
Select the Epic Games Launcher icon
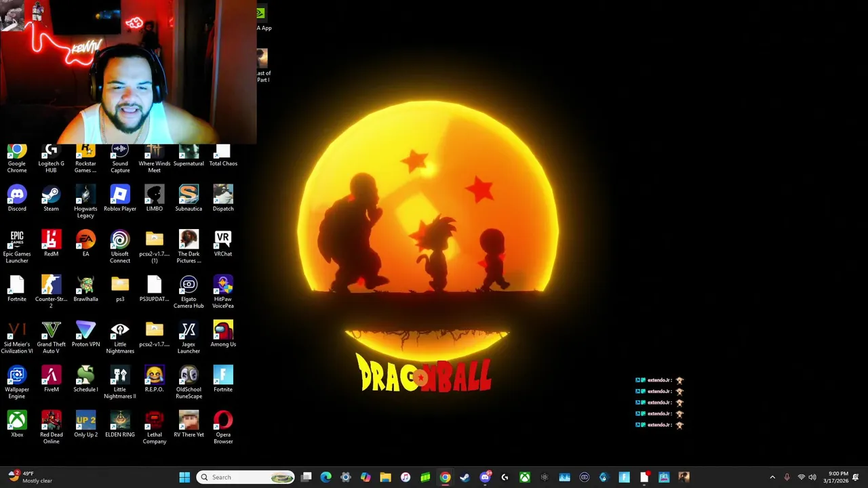tap(17, 247)
